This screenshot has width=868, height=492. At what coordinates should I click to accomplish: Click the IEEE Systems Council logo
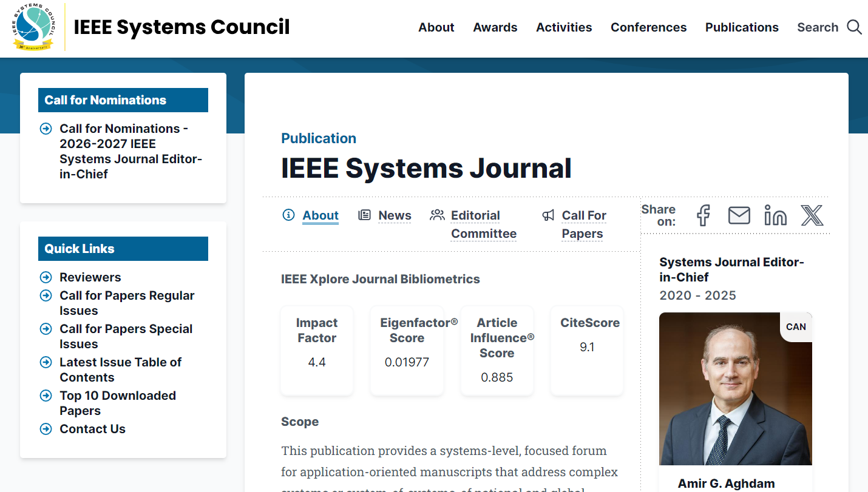[33, 27]
